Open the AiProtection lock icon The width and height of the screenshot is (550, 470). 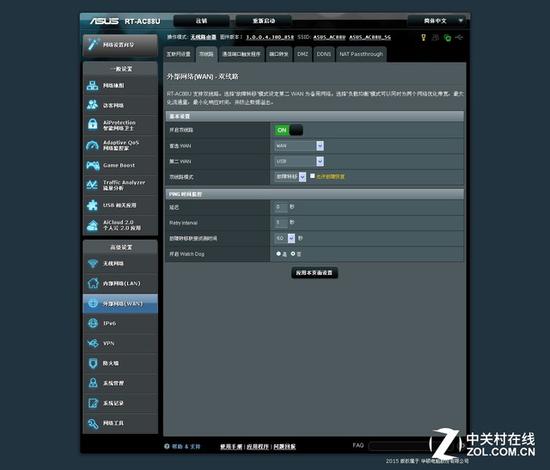93,125
